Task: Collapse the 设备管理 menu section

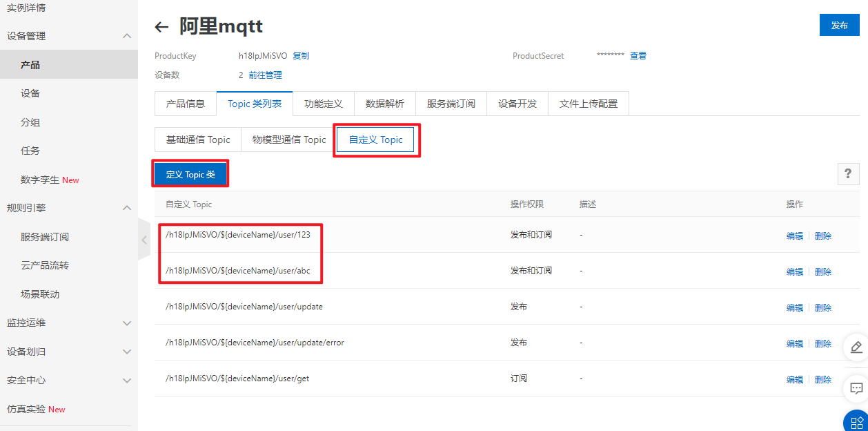Action: click(127, 36)
